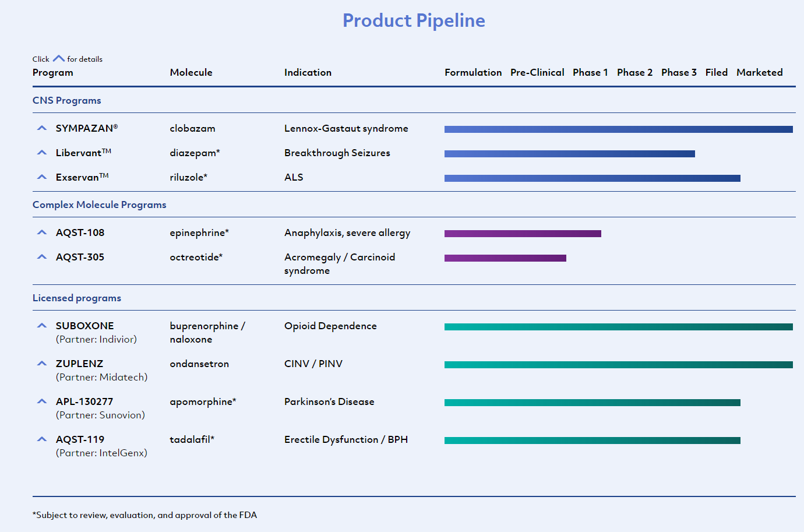The width and height of the screenshot is (804, 532).
Task: Expand details for SYMPAZAN program
Action: tap(42, 128)
